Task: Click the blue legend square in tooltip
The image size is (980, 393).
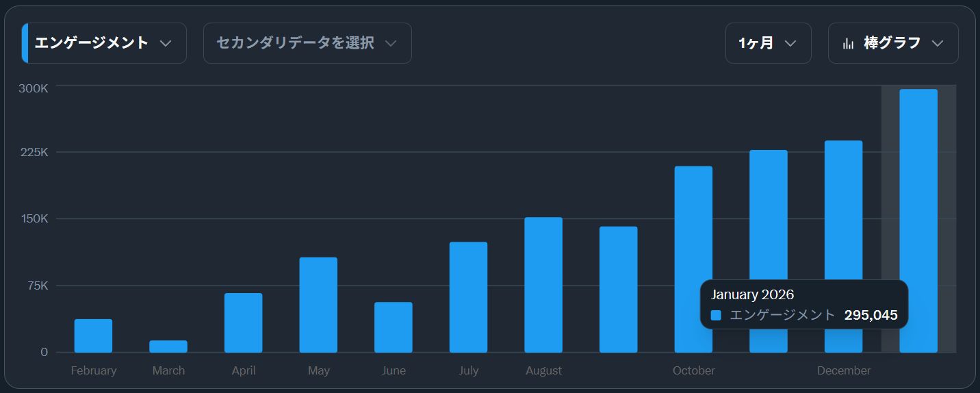Action: click(716, 316)
